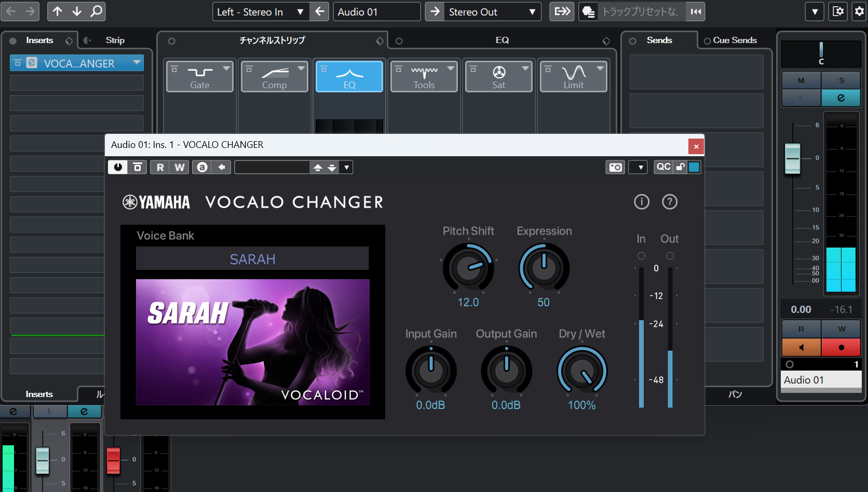Mute the Audio 01 channel

pyautogui.click(x=801, y=80)
